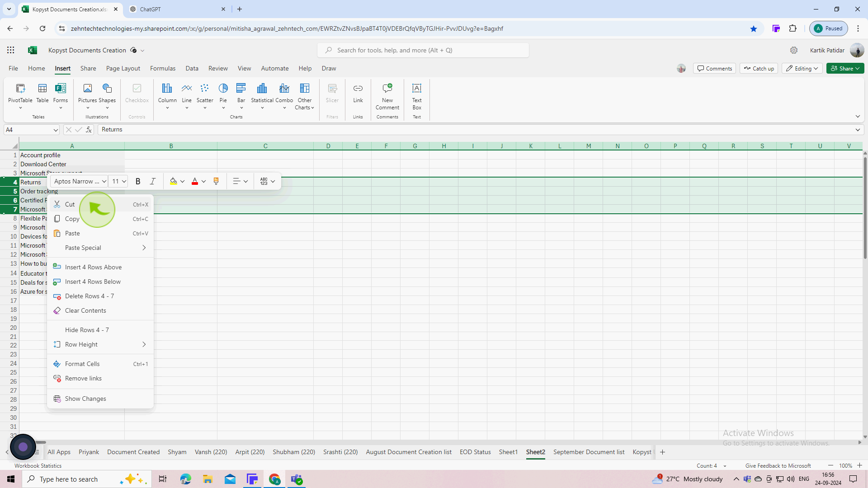Click the search tools box
Screen dimensions: 868x488
423,50
